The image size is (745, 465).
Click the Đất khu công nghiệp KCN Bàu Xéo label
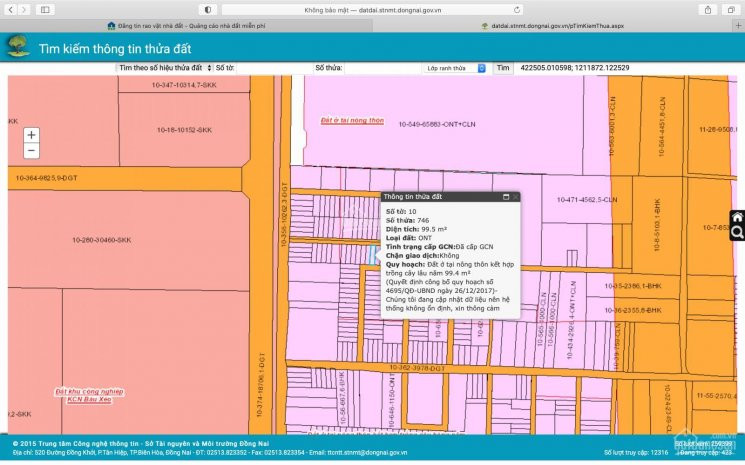click(x=89, y=395)
